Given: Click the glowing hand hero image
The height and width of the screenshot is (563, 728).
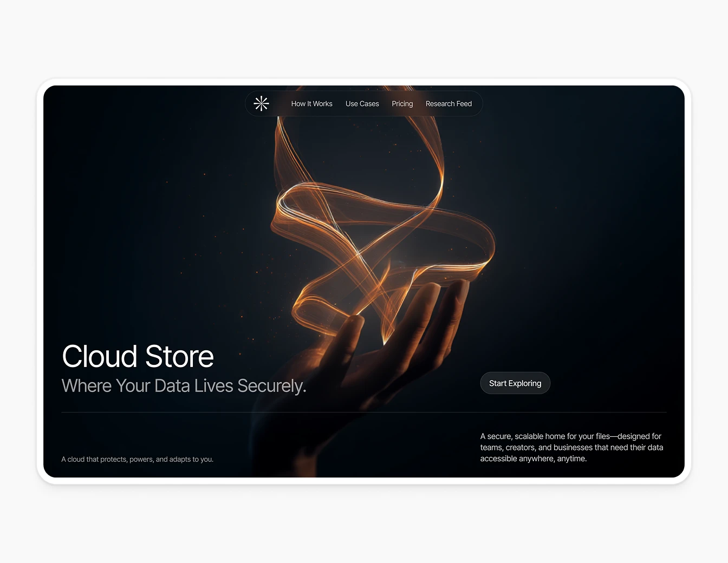Looking at the screenshot, I should (379, 325).
